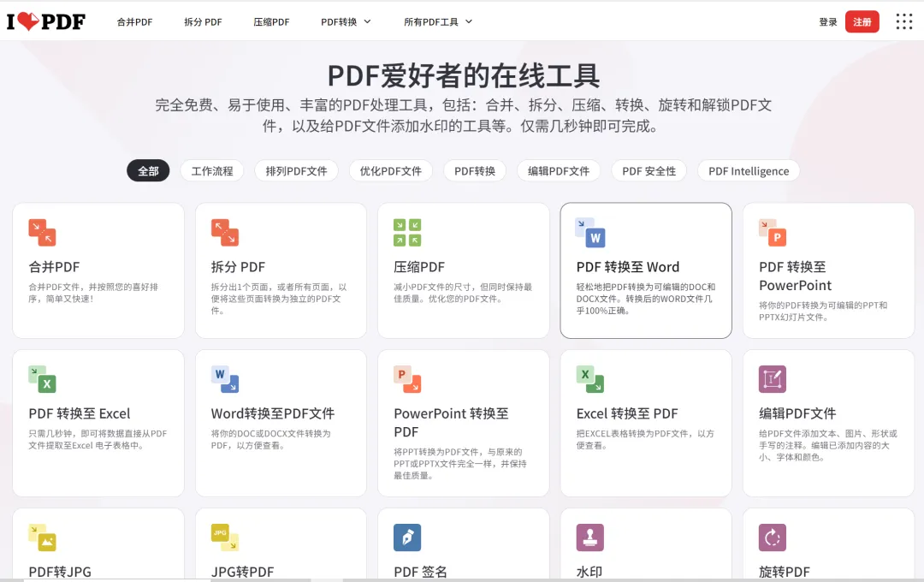924x582 pixels.
Task: Expand the PDF转换 dropdown menu
Action: [x=346, y=21]
